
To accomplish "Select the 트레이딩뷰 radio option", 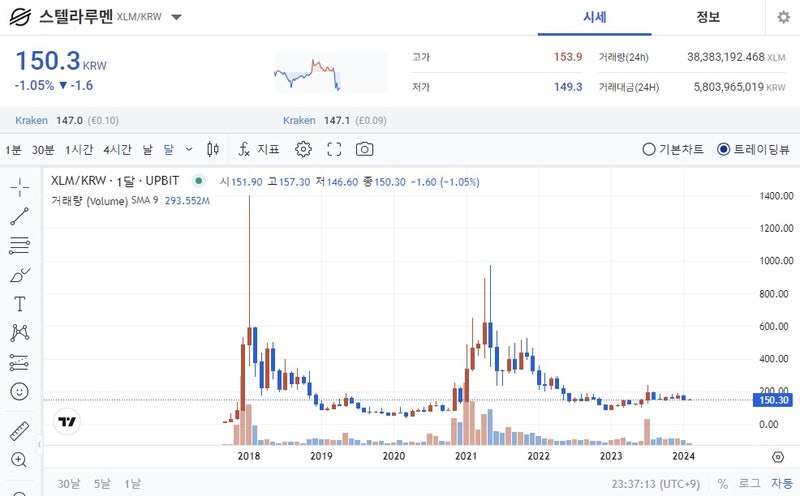I will [753, 149].
